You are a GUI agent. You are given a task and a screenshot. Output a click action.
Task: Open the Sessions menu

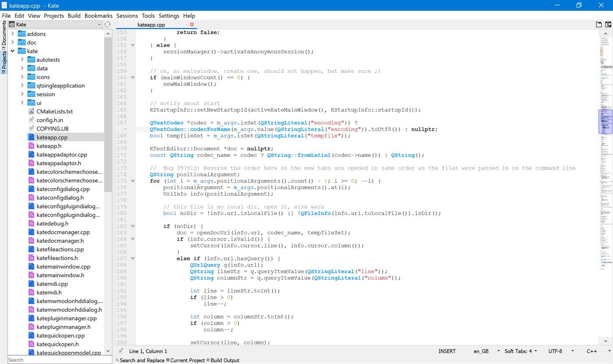coord(127,16)
